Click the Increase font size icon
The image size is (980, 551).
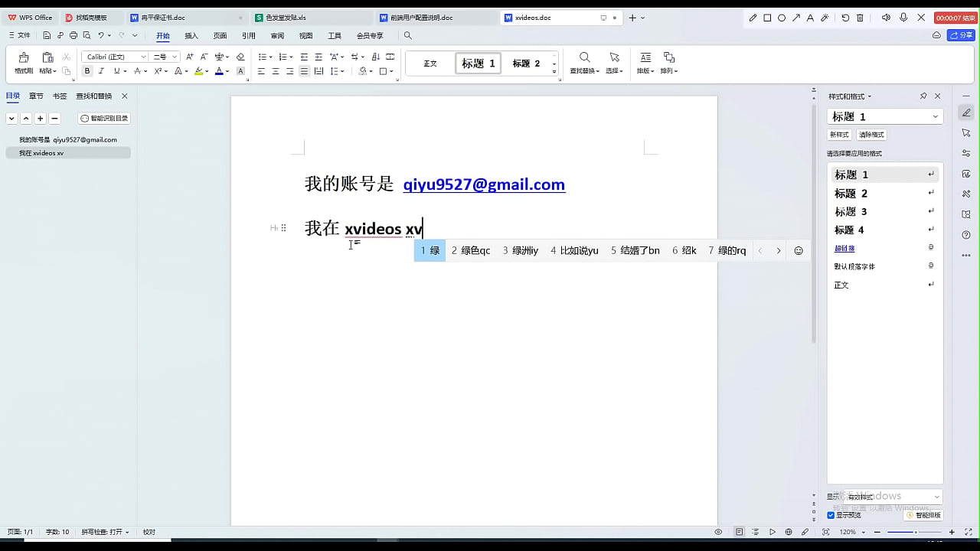[190, 57]
